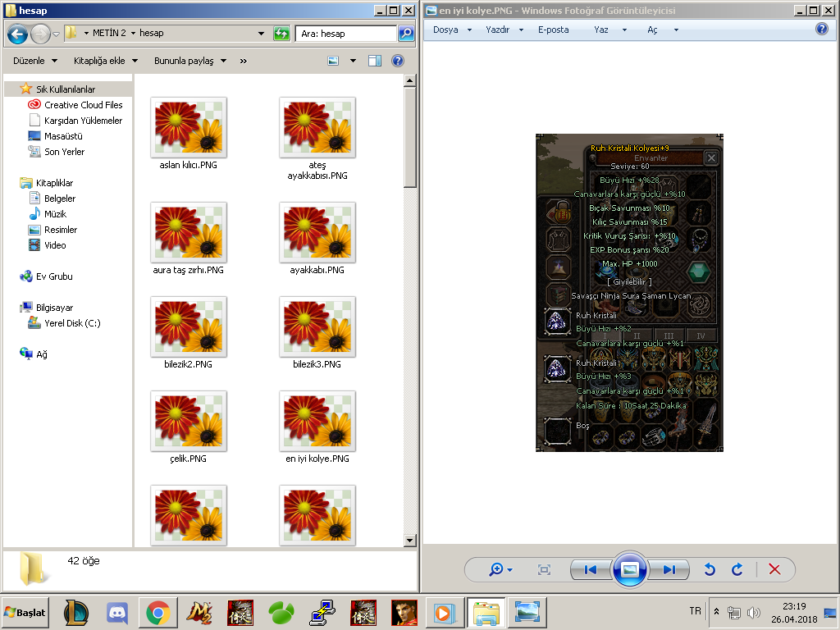Screen dimensions: 840x630
Task: Select the çelik.PNG file
Action: [189, 421]
